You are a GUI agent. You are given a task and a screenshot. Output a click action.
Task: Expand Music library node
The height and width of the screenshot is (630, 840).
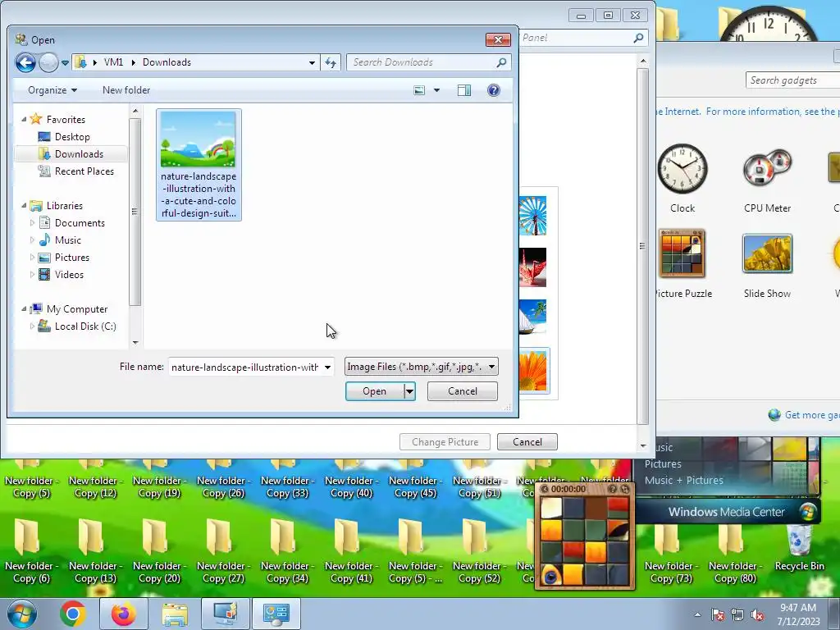(32, 240)
